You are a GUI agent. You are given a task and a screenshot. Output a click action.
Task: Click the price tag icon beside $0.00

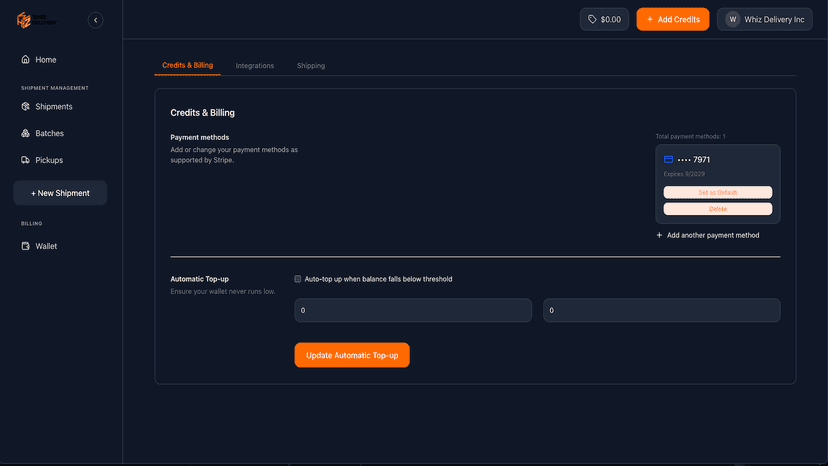pyautogui.click(x=592, y=20)
